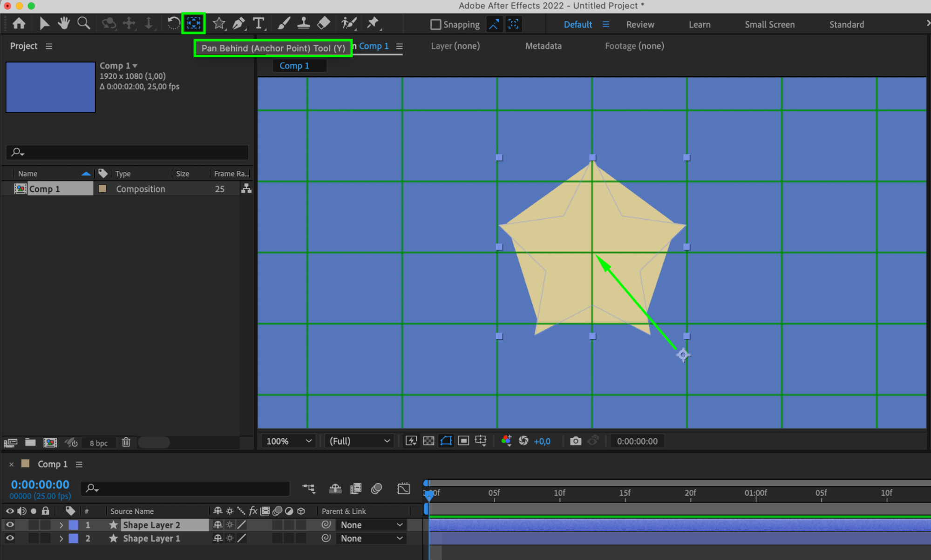Delete selected item with trash icon
Screen dimensions: 931x560
[126, 442]
